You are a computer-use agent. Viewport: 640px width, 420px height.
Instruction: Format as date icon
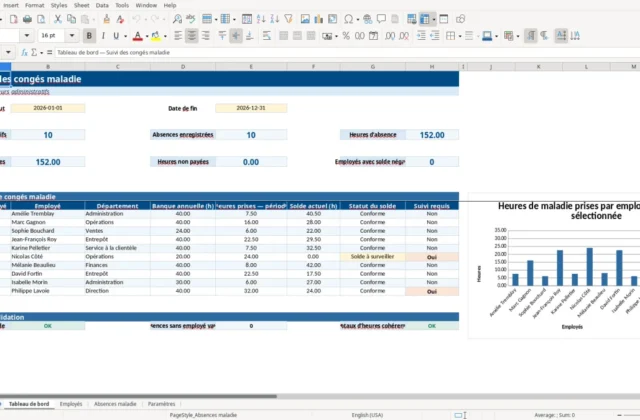coord(373,36)
